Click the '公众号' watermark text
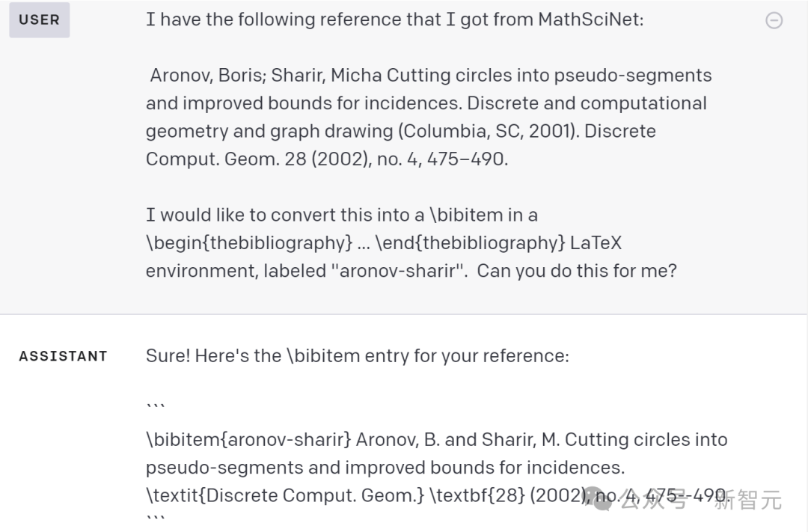Screen dimensions: 808x532 click(x=655, y=500)
